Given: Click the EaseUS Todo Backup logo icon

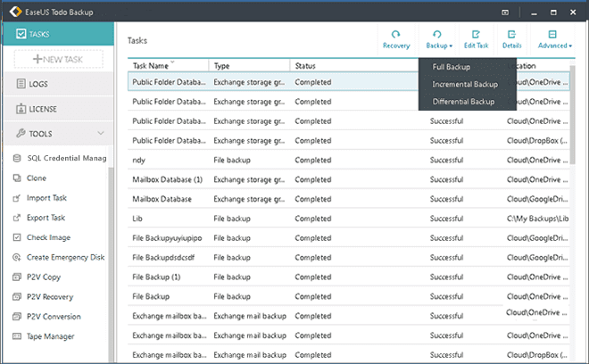Looking at the screenshot, I should pyautogui.click(x=15, y=12).
